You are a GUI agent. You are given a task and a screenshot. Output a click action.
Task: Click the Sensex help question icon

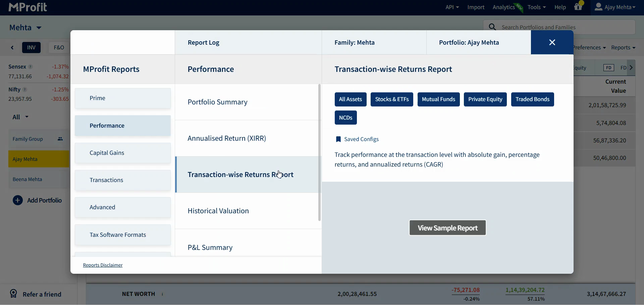click(31, 67)
